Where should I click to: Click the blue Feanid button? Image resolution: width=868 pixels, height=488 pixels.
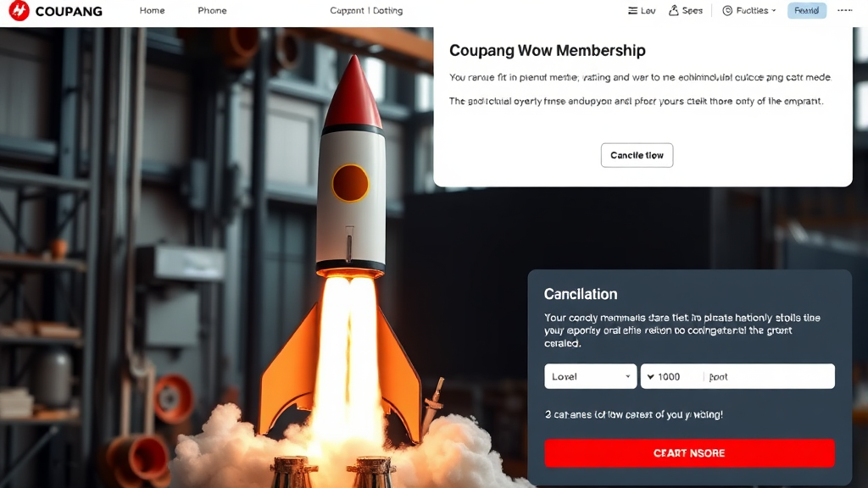click(x=807, y=10)
